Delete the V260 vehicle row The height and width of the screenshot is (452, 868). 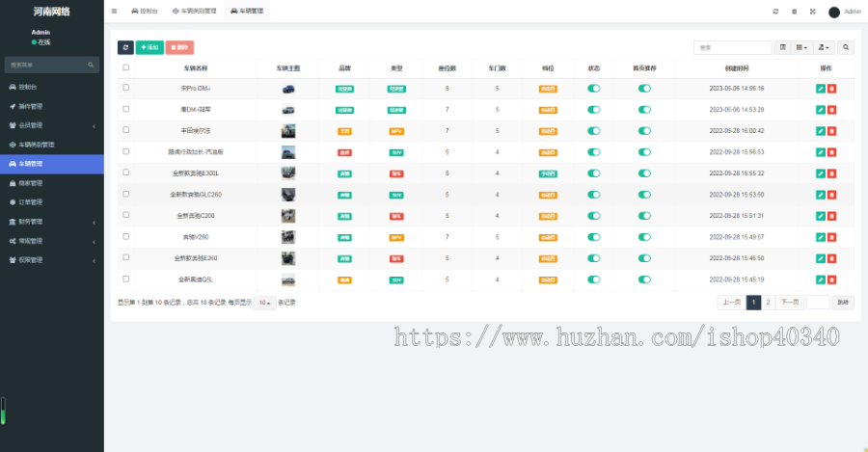831,237
